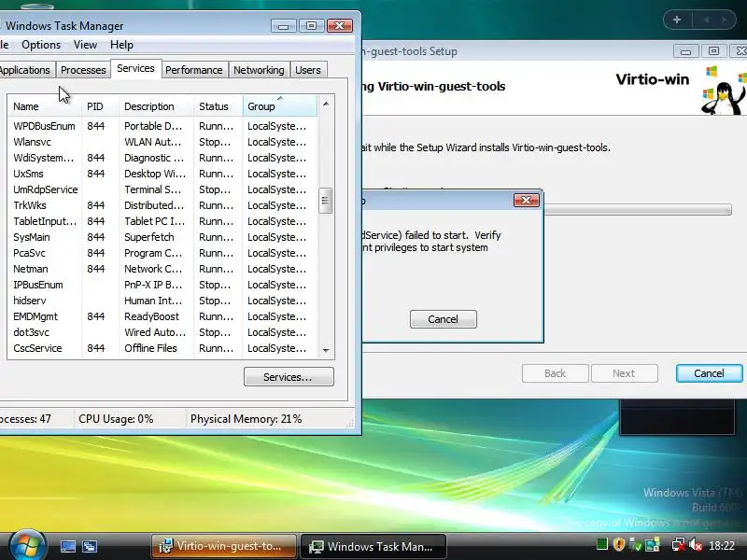Click the setup installation progress bar
The width and height of the screenshot is (747, 560).
tap(638, 209)
